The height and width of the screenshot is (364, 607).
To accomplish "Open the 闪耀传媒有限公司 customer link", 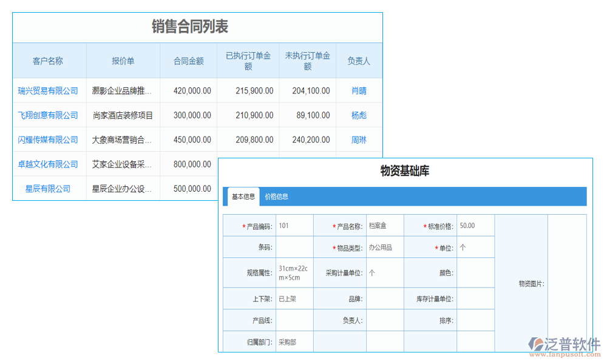I will (x=48, y=140).
